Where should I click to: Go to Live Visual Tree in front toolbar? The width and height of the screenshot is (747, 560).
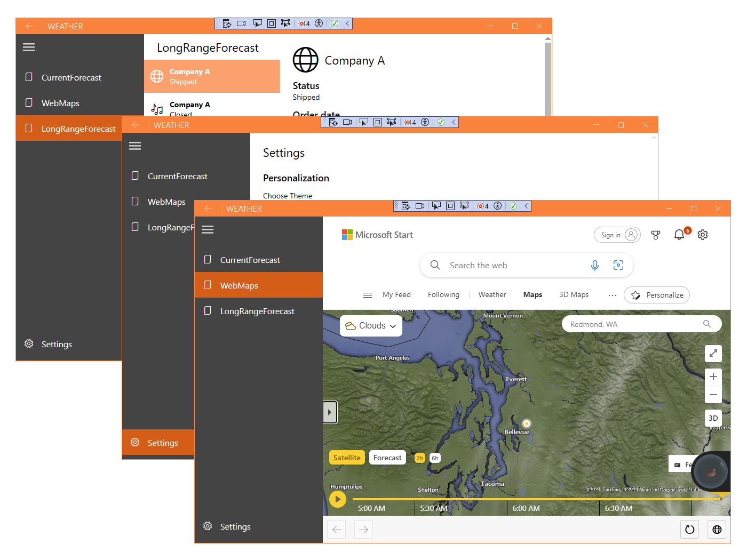406,206
